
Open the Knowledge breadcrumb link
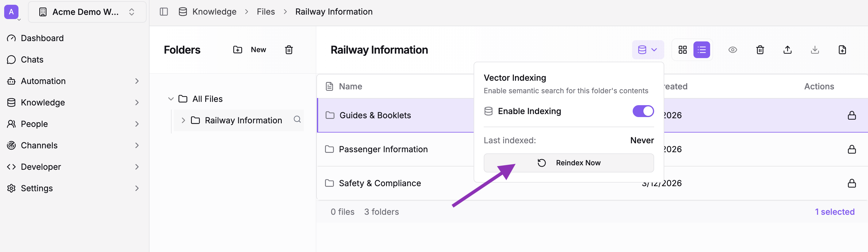(214, 11)
